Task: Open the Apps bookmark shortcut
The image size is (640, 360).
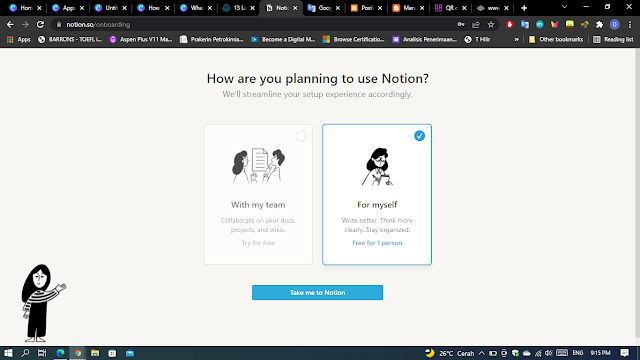Action: click(19, 39)
